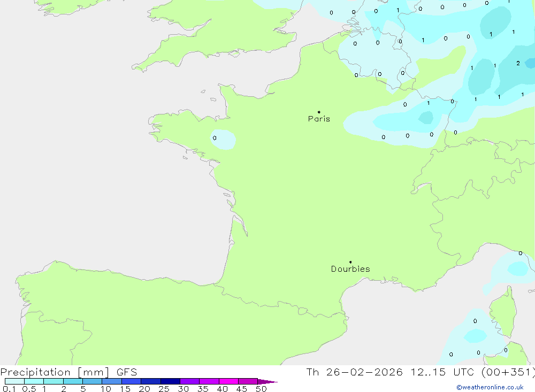
Task: Click the forecast offset (00+351) text
Action: [507, 372]
